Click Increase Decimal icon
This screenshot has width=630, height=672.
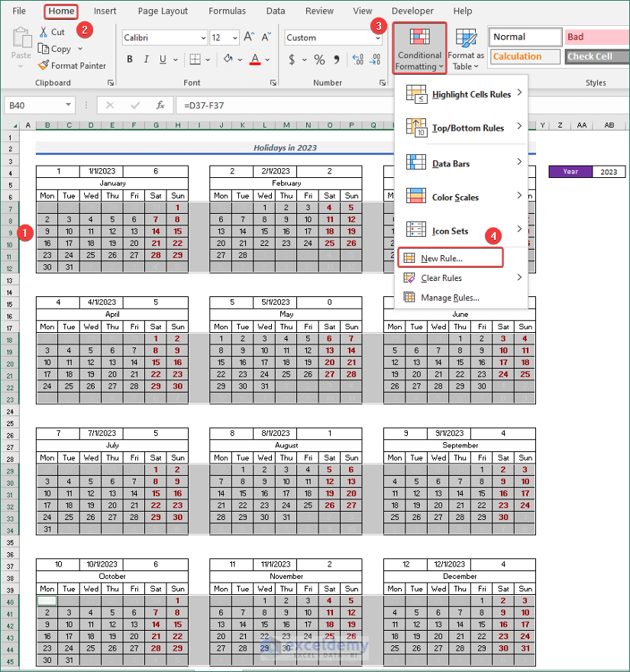click(x=358, y=59)
